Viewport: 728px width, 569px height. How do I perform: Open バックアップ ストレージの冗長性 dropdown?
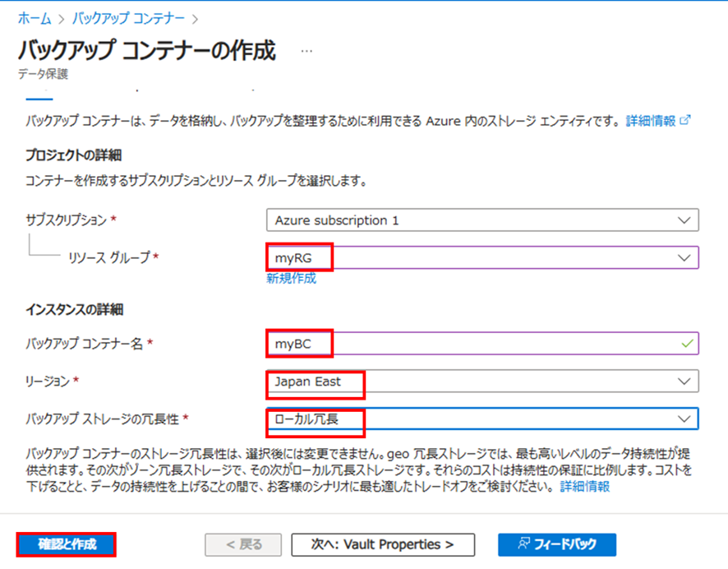(x=482, y=419)
